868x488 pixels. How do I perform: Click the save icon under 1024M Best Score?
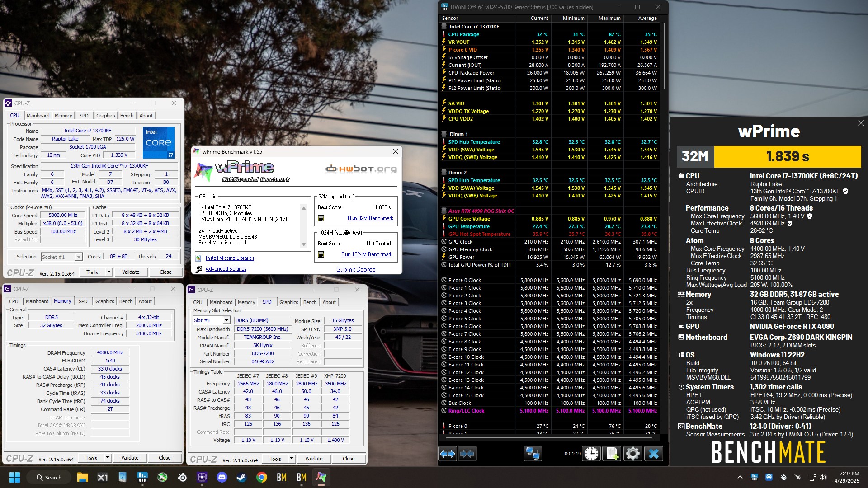(x=321, y=254)
